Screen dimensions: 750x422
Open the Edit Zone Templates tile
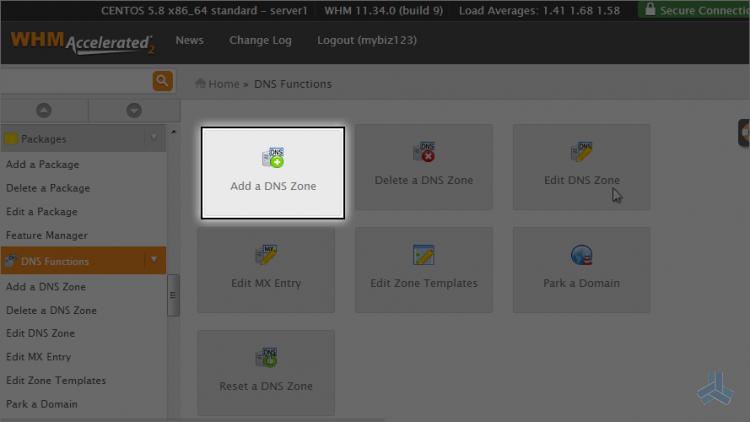tap(424, 270)
